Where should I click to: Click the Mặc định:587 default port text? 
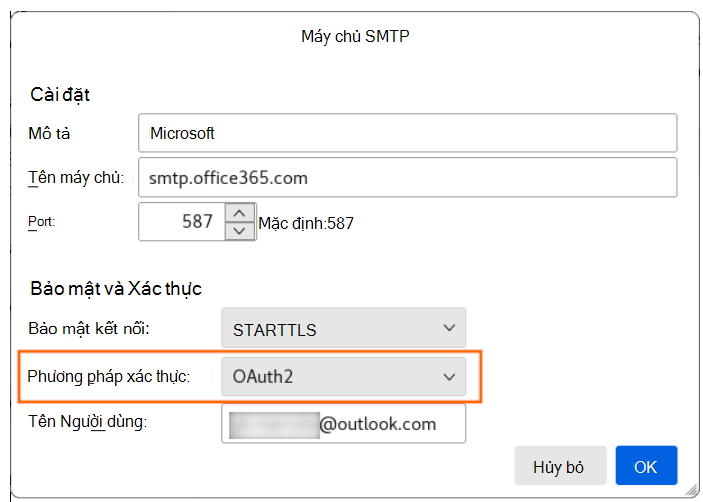306,223
